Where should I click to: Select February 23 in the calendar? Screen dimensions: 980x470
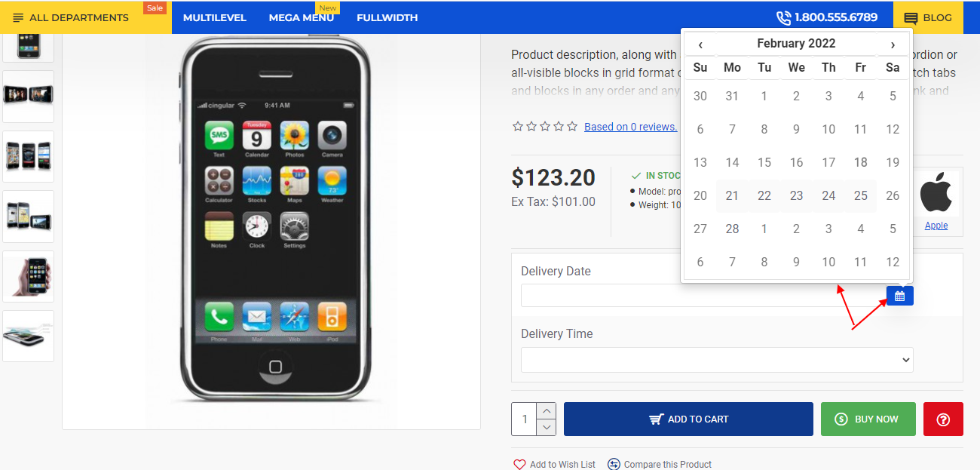tap(796, 195)
